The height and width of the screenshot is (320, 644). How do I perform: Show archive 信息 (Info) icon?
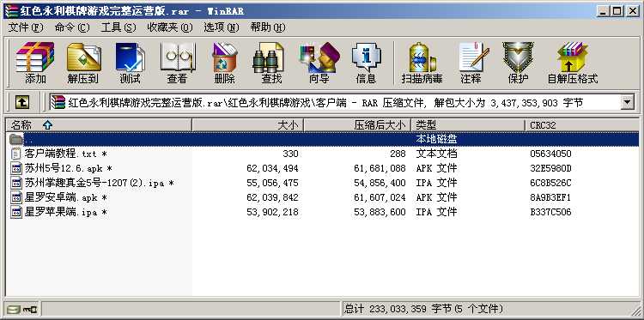366,63
